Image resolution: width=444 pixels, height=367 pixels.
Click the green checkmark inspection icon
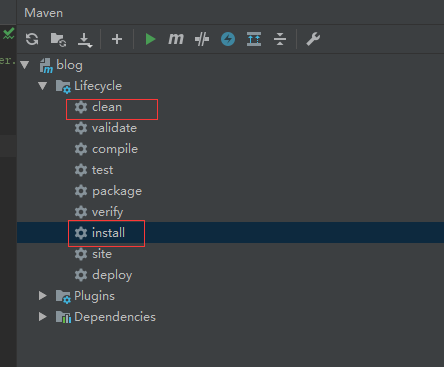pyautogui.click(x=9, y=34)
